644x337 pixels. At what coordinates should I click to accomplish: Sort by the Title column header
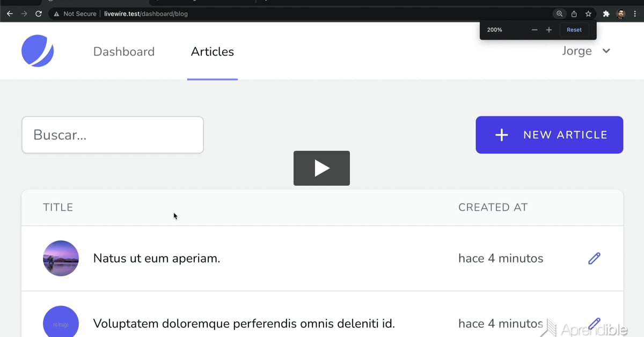coord(58,207)
